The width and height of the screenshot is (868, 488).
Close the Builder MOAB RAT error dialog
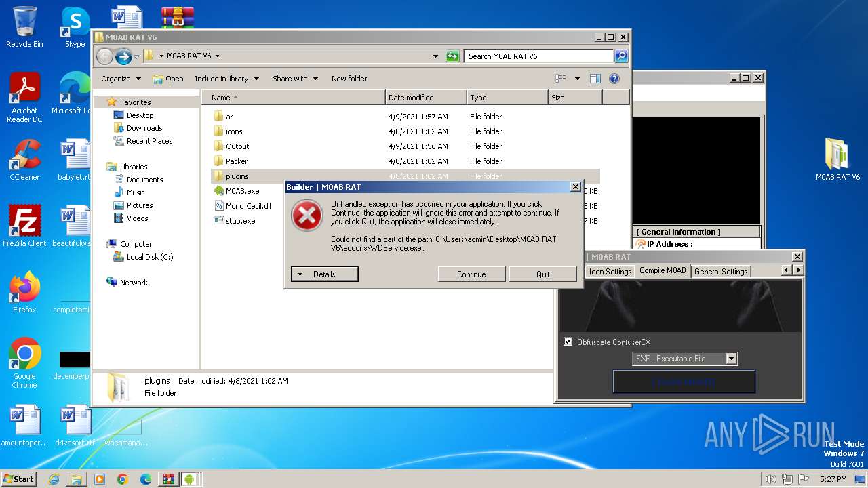click(576, 187)
